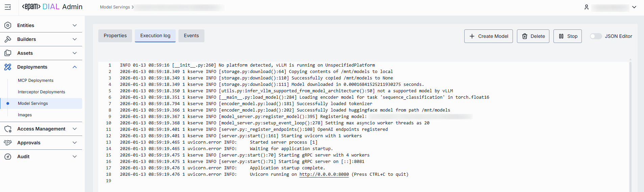The height and width of the screenshot is (192, 644).
Task: Collapse the sidebar hamburger menu icon
Action: click(8, 7)
